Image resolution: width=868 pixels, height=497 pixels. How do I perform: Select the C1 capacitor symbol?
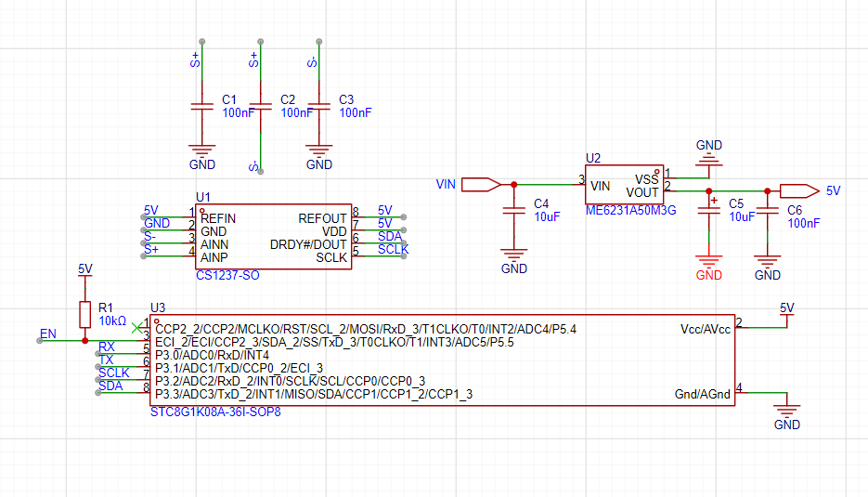coord(202,107)
